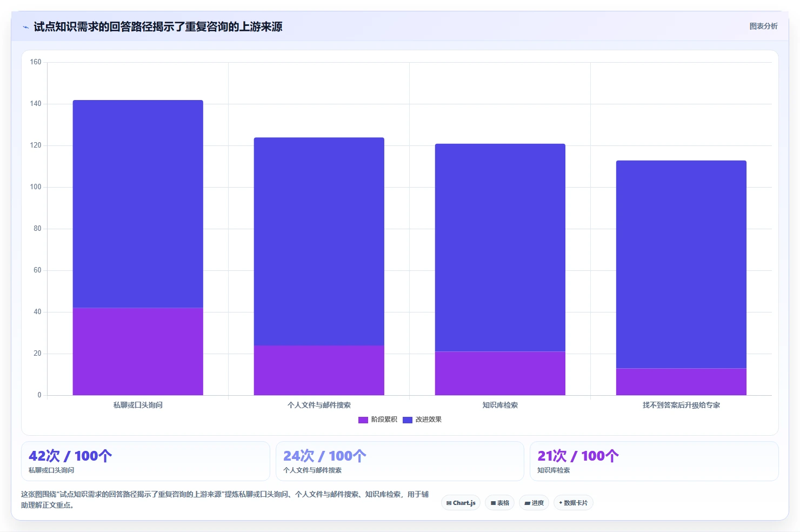Select the blue bar segment for 知识库检索
Image resolution: width=800 pixels, height=532 pixels.
[x=500, y=248]
